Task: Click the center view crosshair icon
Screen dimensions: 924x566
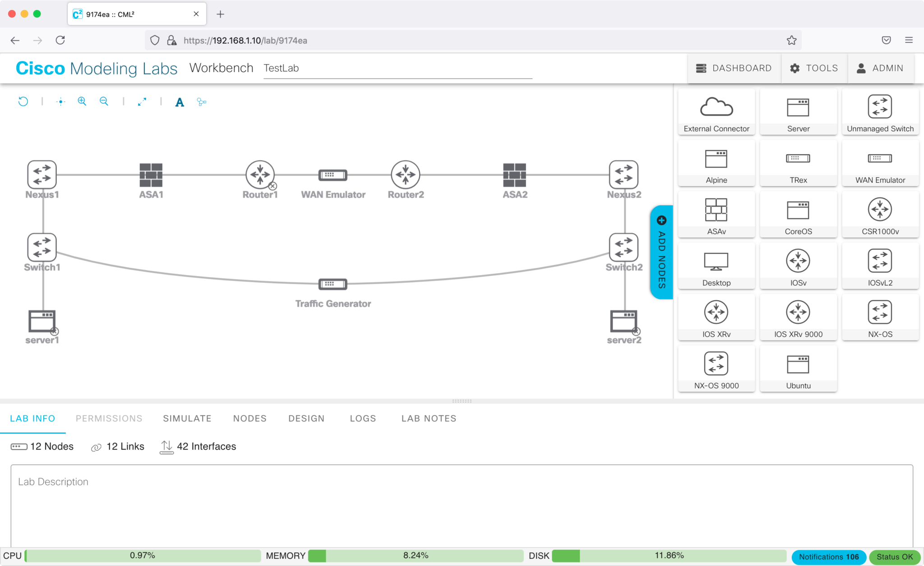Action: coord(61,102)
